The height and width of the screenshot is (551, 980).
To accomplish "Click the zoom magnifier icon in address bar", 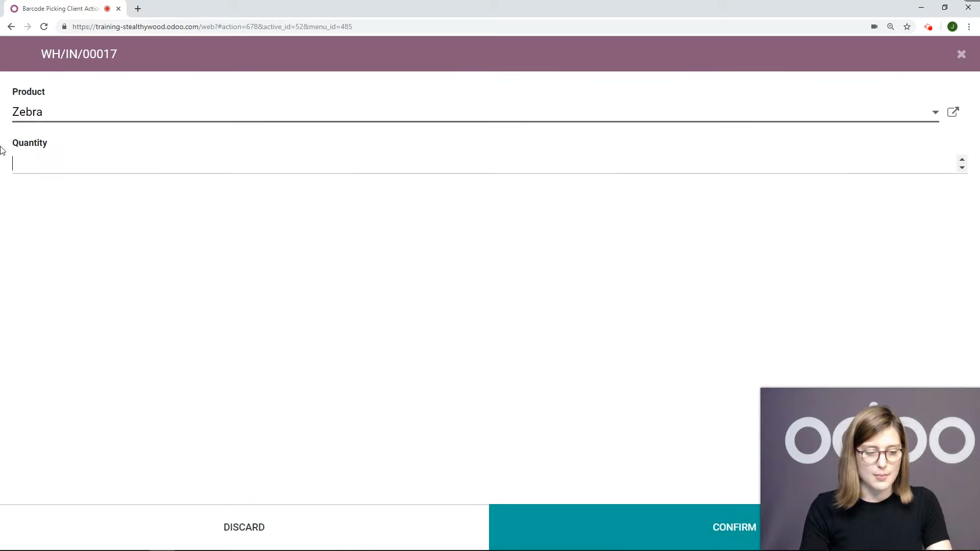I will [891, 27].
